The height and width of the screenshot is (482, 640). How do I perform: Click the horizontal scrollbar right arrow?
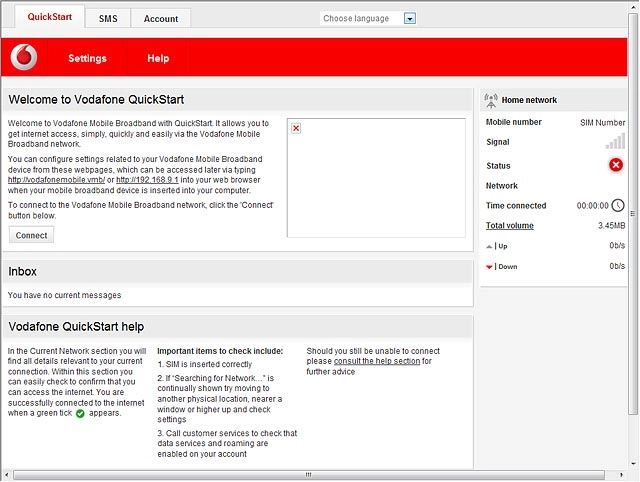621,475
